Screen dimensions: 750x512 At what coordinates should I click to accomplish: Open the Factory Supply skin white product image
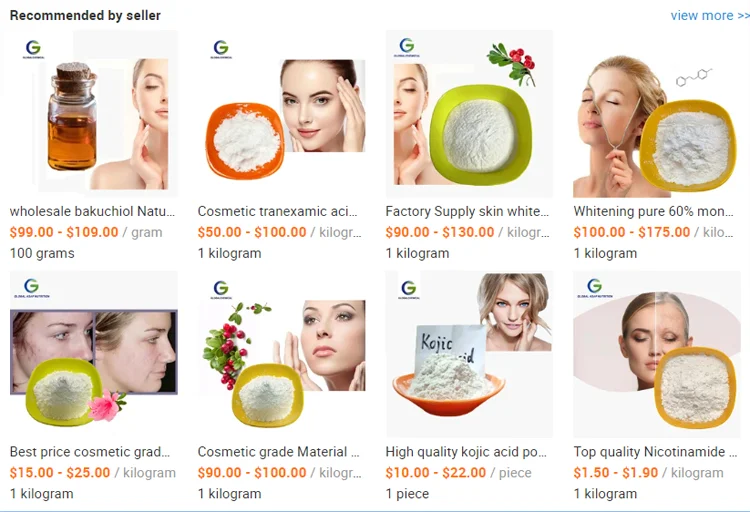[x=469, y=114]
